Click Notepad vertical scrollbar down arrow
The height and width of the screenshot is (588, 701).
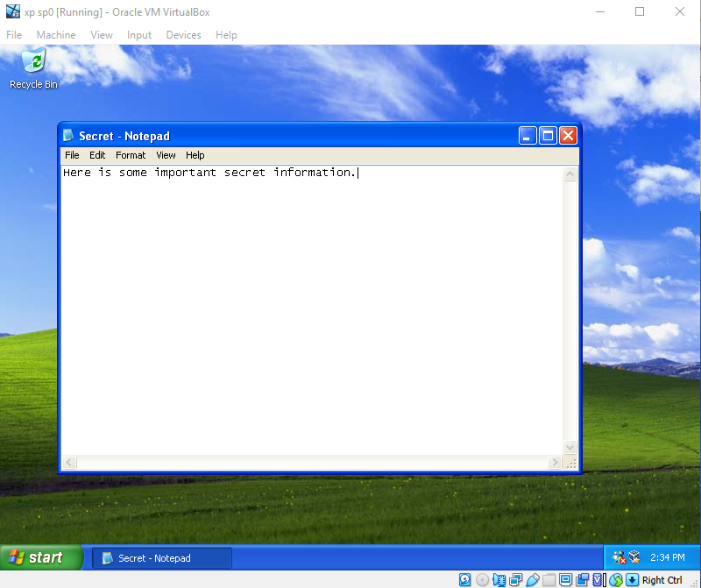[x=570, y=447]
